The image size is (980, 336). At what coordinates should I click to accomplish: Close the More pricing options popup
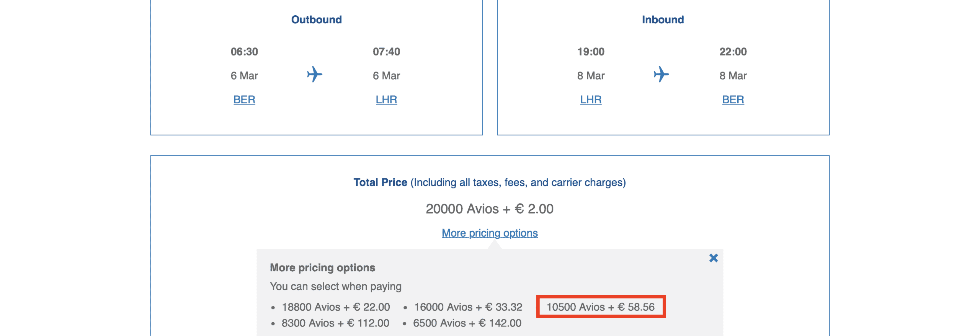click(713, 258)
